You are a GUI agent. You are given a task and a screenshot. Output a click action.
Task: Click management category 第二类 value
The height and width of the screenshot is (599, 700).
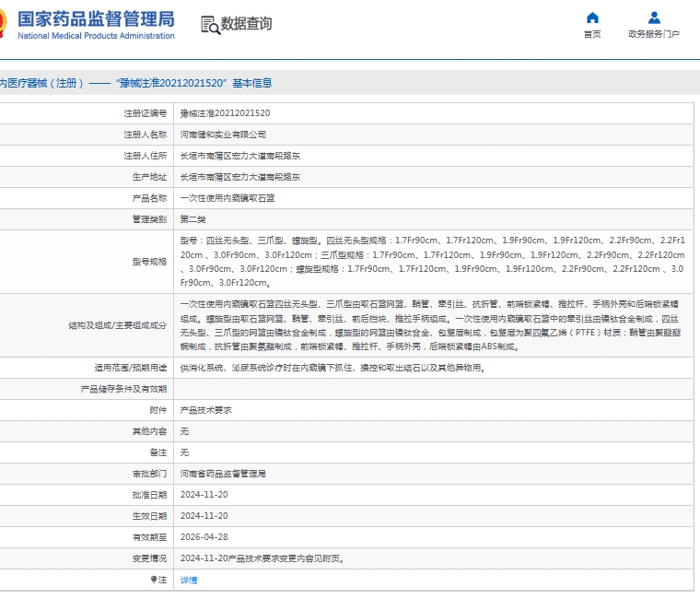pyautogui.click(x=192, y=219)
